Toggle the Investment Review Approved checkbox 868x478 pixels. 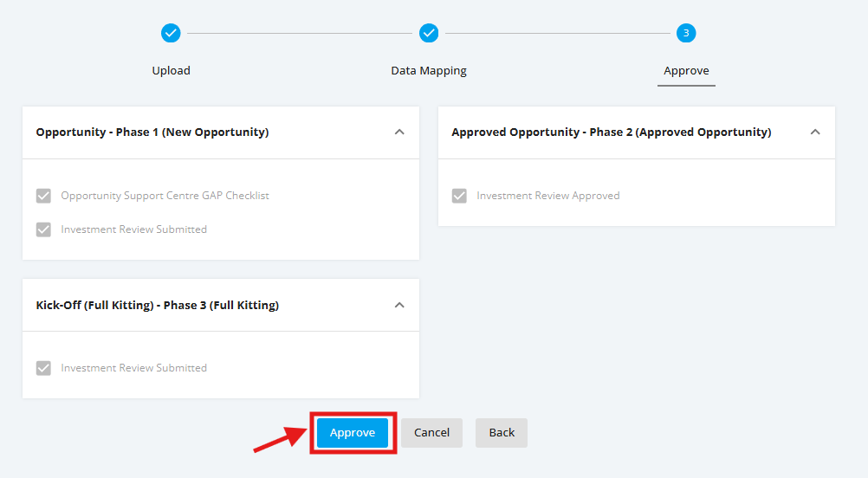(x=459, y=196)
